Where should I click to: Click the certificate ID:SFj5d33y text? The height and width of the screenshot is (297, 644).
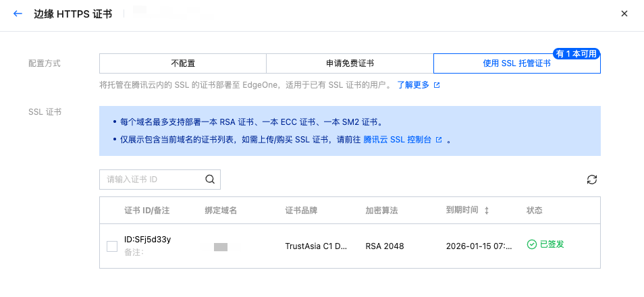[x=148, y=240]
